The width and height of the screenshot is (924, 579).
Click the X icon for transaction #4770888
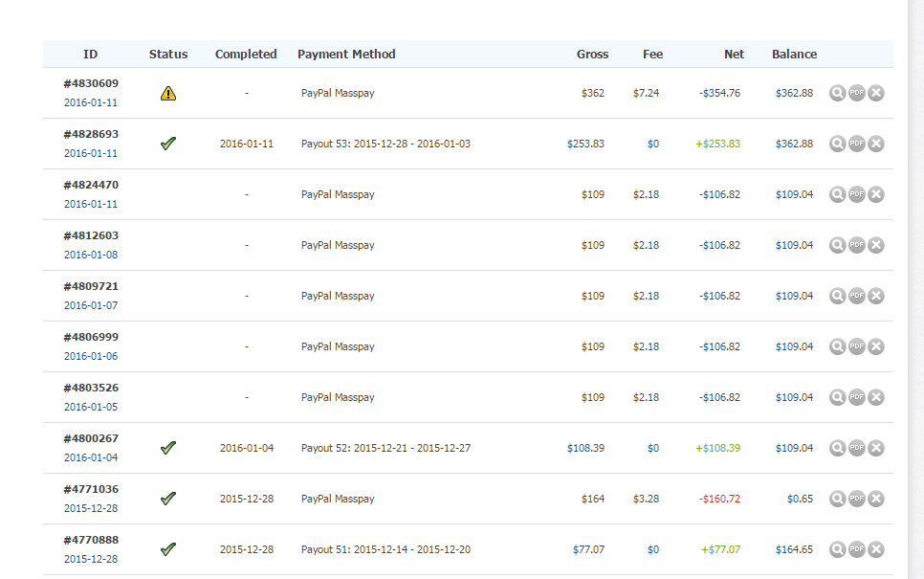(876, 549)
